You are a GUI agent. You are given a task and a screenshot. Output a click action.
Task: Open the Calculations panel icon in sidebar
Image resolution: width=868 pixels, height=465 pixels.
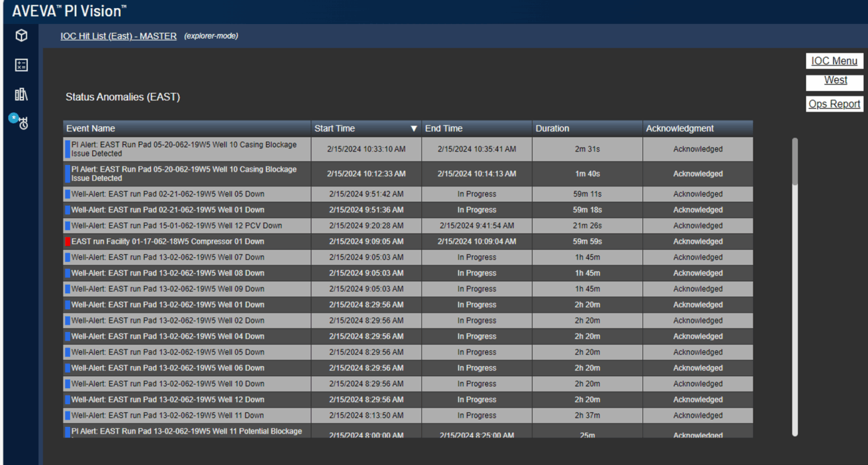tap(21, 65)
